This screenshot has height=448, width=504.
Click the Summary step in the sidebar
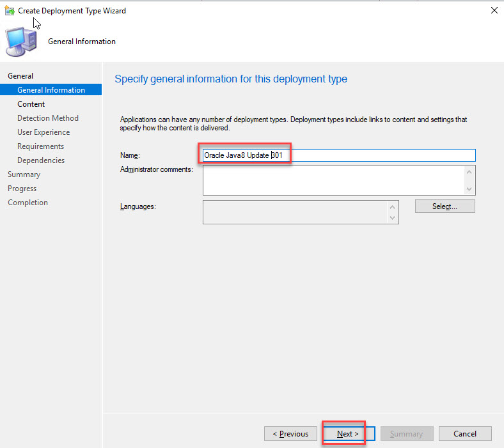click(24, 174)
